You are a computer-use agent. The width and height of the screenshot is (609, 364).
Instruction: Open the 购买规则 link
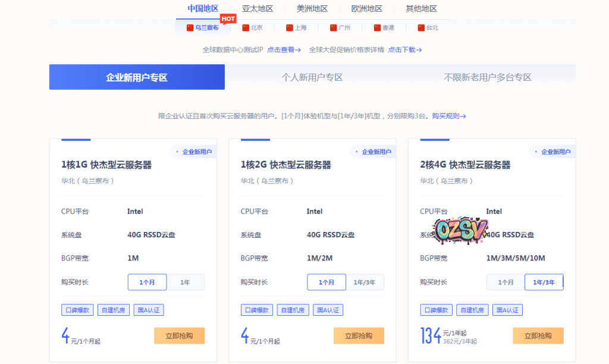coord(448,116)
